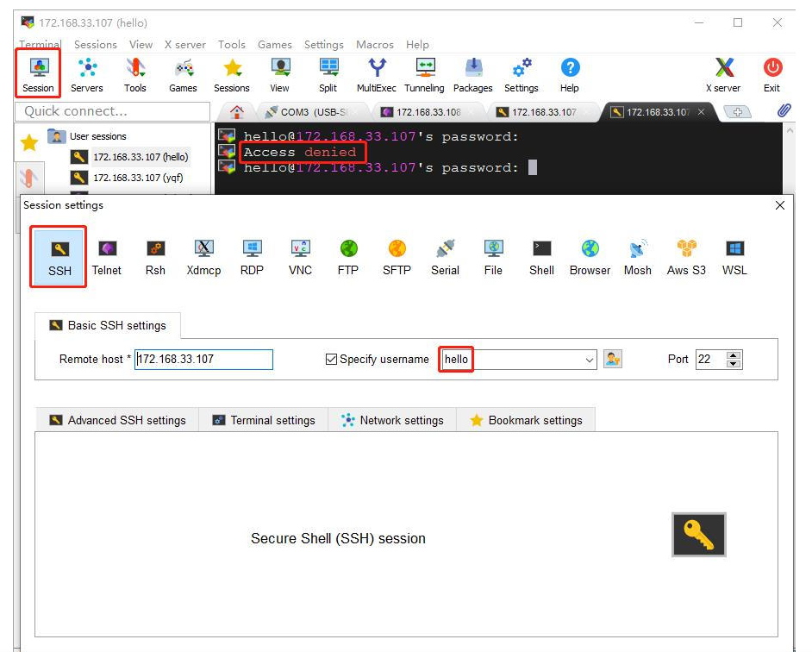Select the VNC session type

[x=300, y=257]
